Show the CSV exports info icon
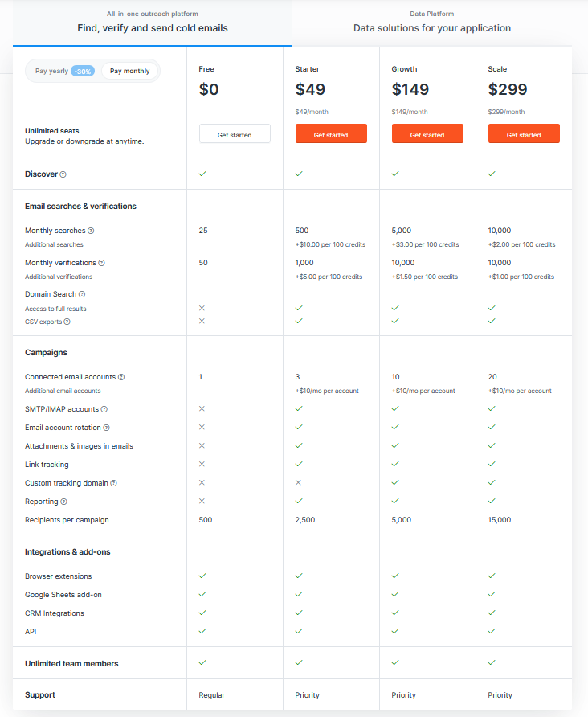This screenshot has height=717, width=588. (67, 322)
